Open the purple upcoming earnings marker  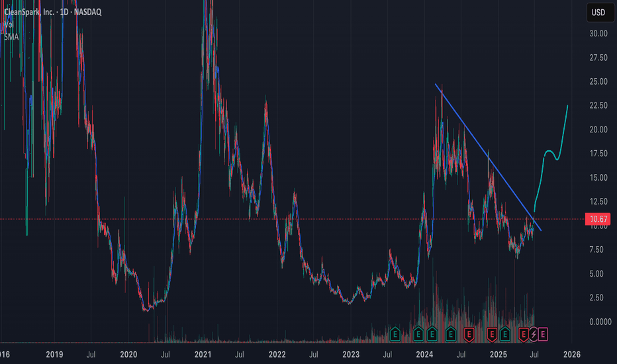coord(543,334)
